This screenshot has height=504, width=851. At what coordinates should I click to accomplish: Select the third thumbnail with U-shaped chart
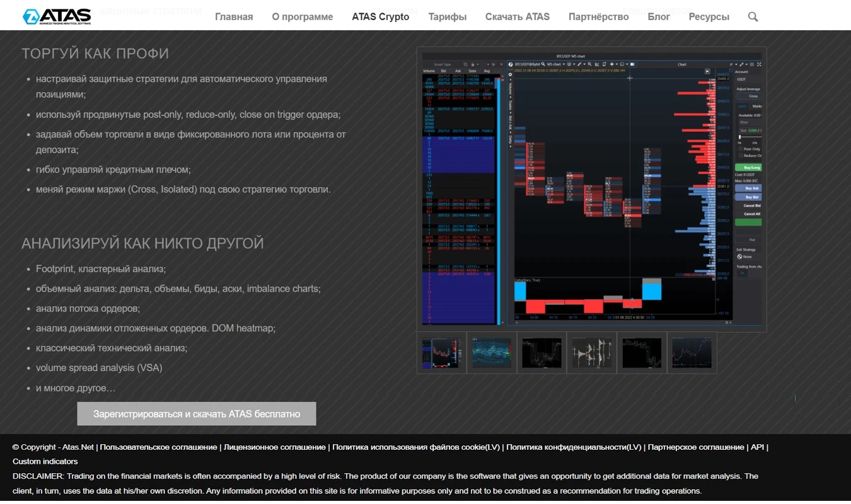[541, 353]
